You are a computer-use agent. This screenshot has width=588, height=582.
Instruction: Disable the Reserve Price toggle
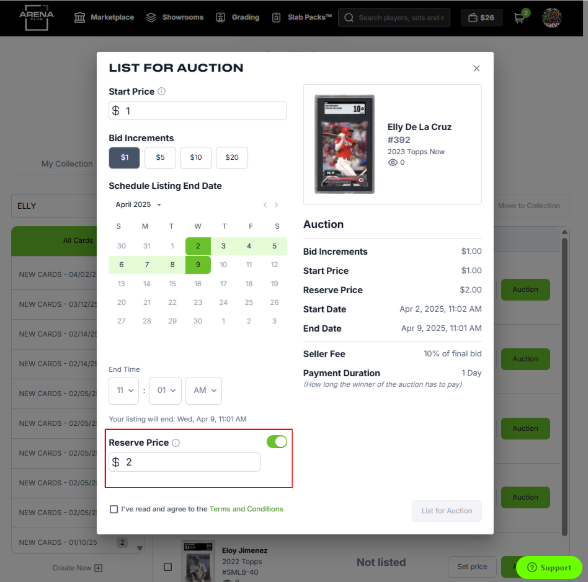pos(277,442)
